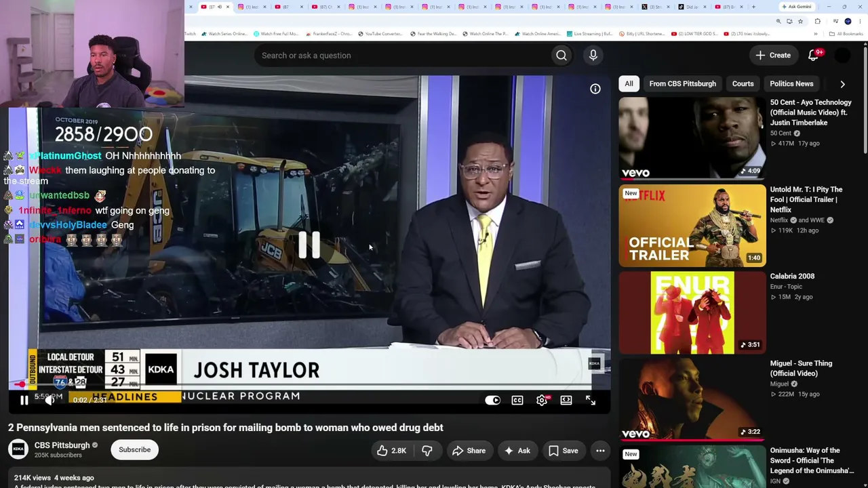Close the active YouTube browser tab

[x=227, y=7]
